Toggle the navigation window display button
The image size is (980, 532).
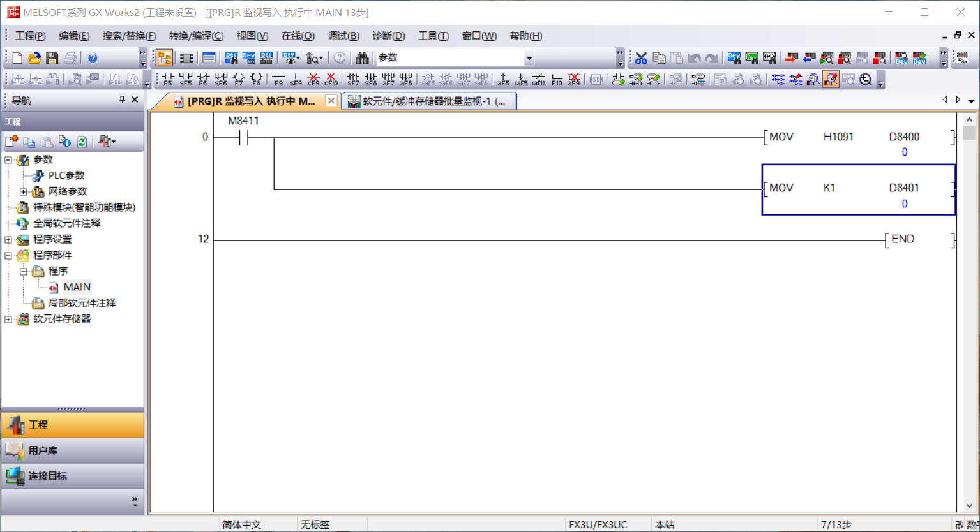point(164,58)
